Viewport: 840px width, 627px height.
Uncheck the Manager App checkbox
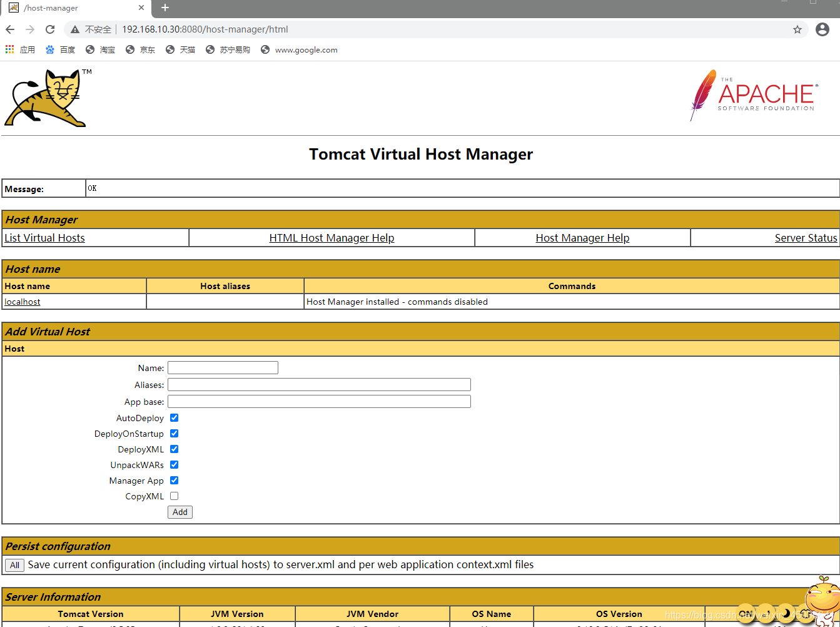click(x=175, y=481)
